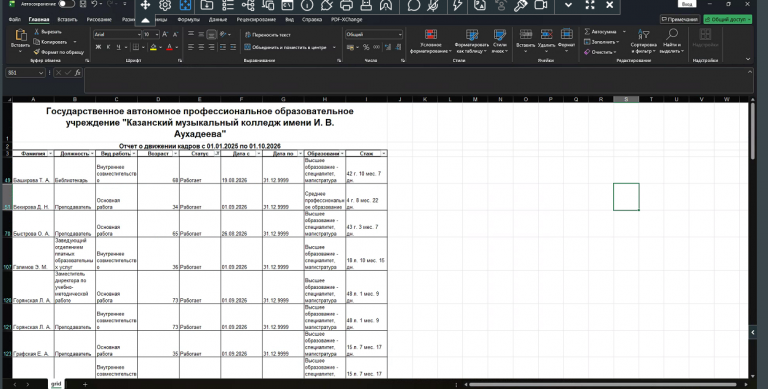768x389 pixels.
Task: Open Найти и выделить magnifier menu
Action: click(672, 41)
